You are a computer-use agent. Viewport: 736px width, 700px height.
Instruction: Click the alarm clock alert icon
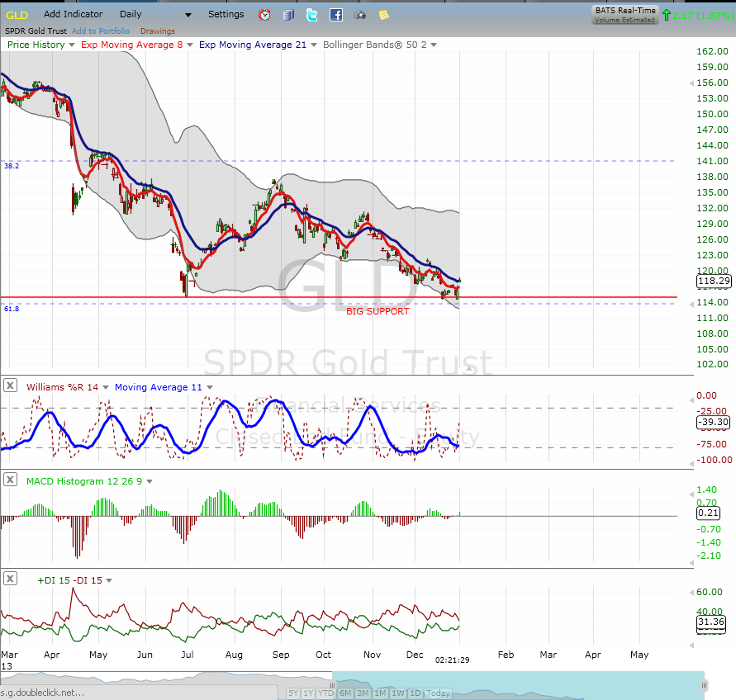tap(264, 15)
